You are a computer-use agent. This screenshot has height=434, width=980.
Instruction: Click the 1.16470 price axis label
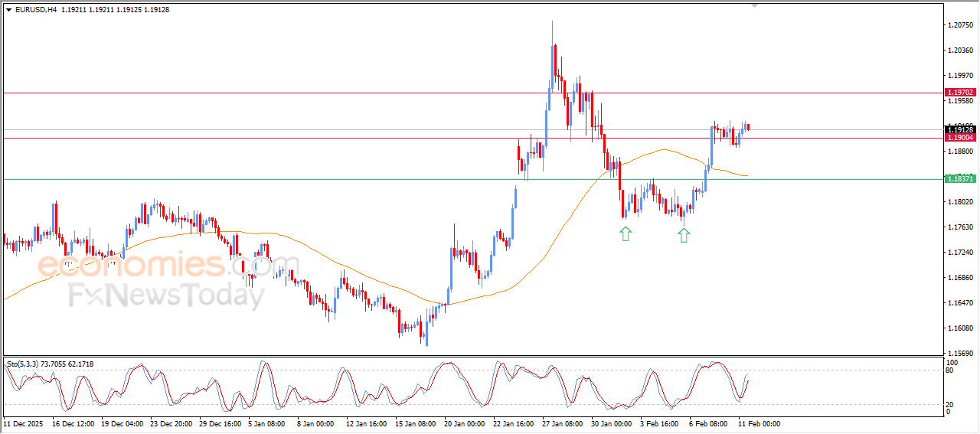point(960,303)
